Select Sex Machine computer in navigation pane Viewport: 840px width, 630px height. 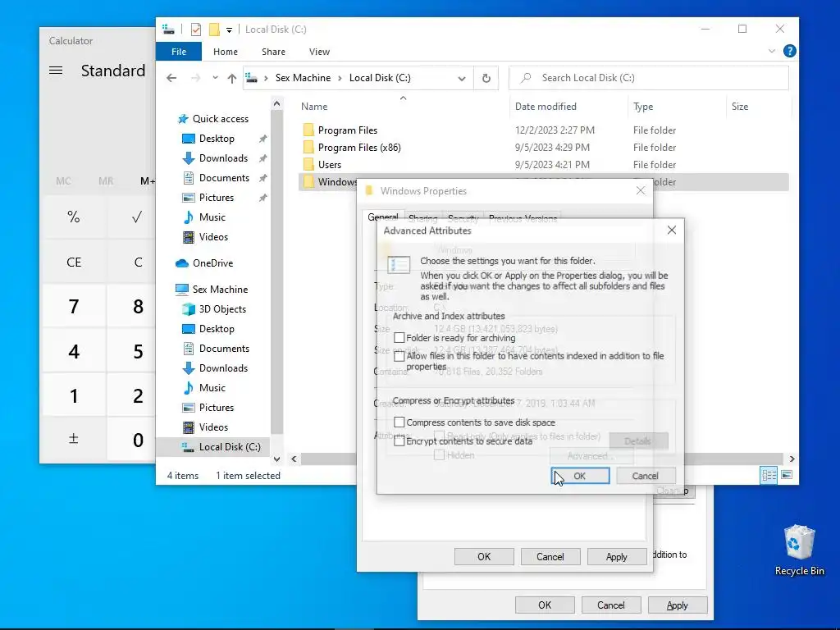click(x=220, y=290)
